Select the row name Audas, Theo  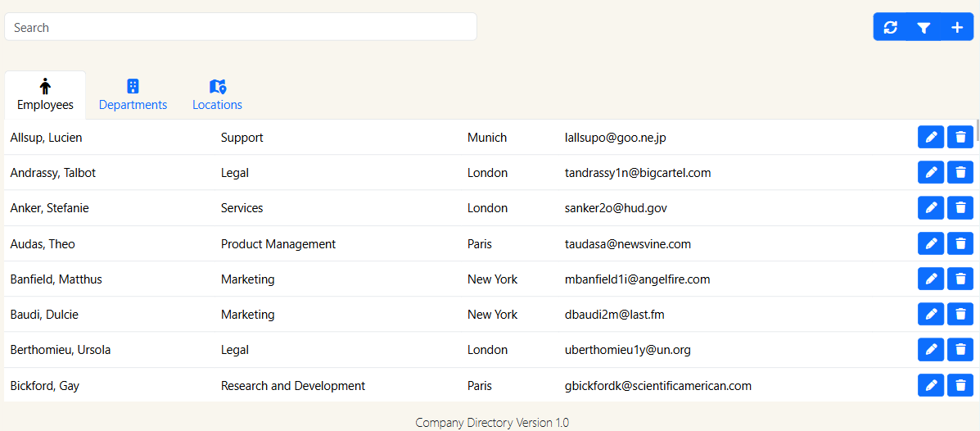43,244
